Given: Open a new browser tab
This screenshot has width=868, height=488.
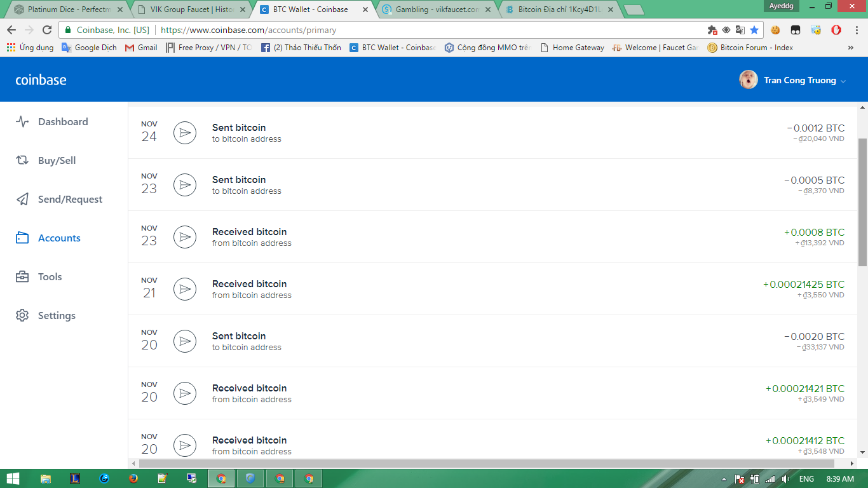Looking at the screenshot, I should coord(634,10).
